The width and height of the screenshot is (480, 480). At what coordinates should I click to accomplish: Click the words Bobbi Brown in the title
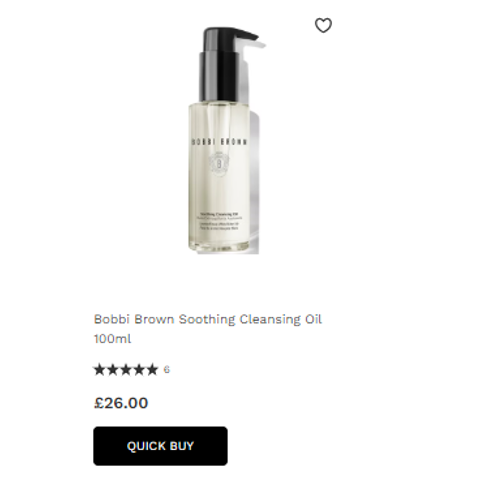click(134, 319)
